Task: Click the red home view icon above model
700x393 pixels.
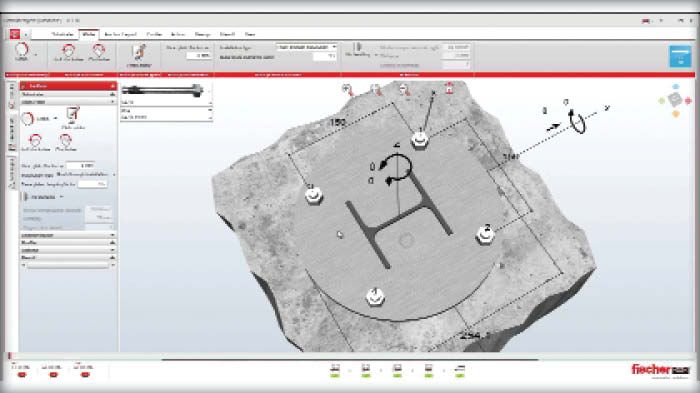Action: [x=449, y=88]
